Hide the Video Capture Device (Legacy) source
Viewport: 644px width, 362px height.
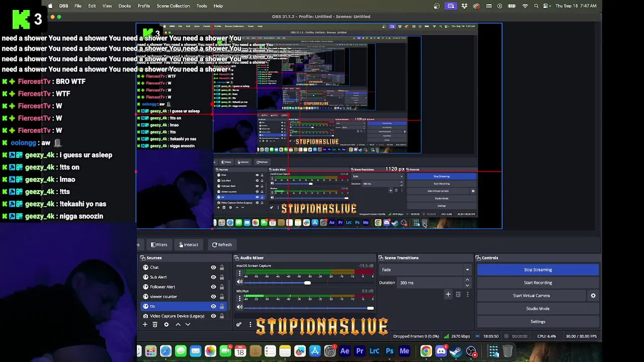point(213,316)
